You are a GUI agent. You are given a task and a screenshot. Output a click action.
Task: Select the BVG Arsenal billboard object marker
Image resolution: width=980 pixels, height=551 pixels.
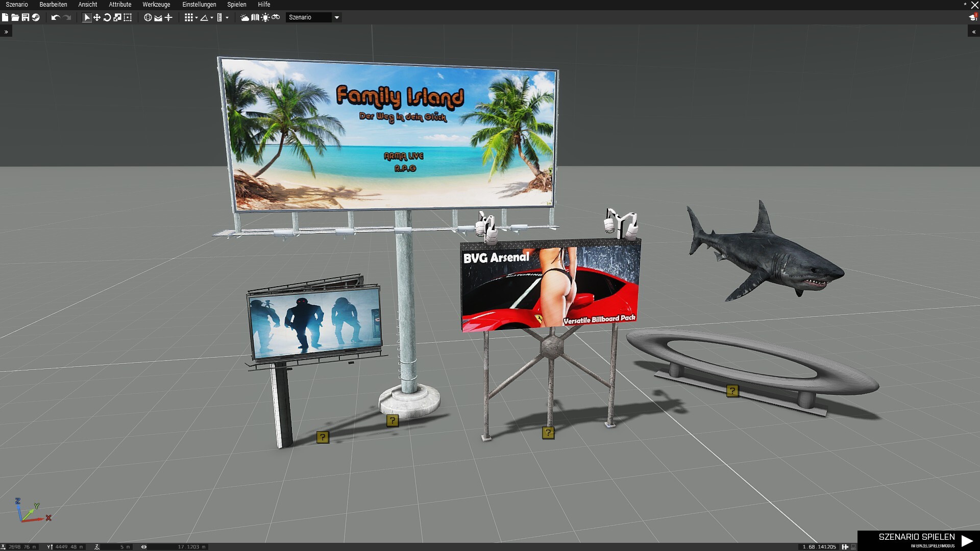548,433
